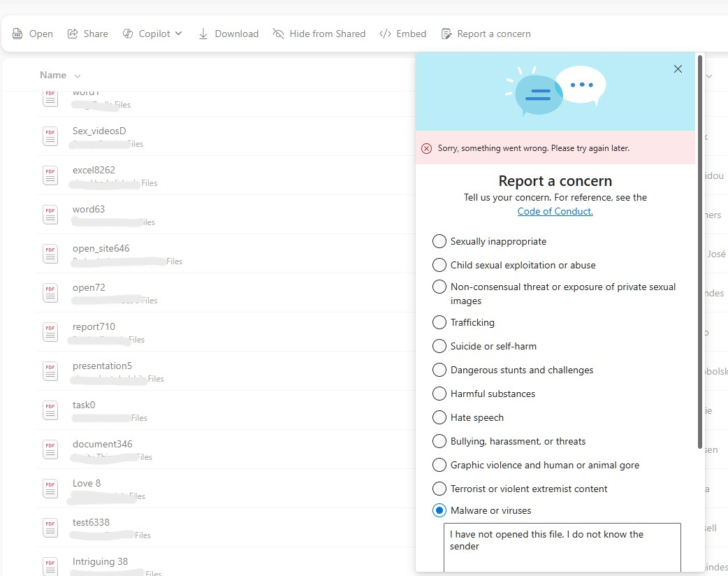Open the document346 file name
728x576 pixels.
point(102,444)
